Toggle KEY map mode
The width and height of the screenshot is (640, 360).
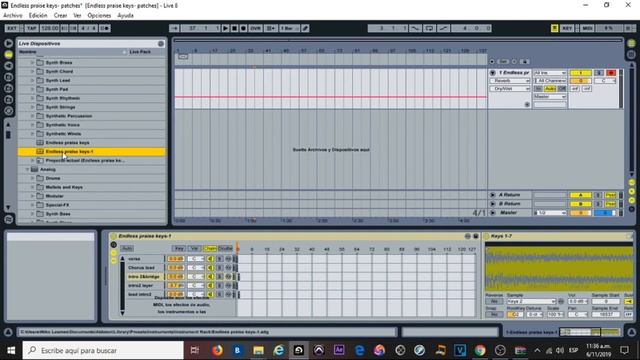click(567, 28)
